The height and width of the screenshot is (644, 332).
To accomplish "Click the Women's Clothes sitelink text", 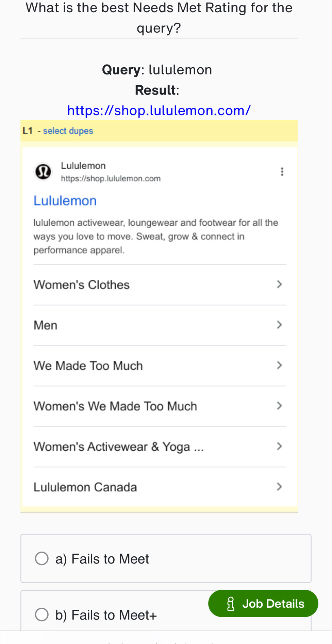I will (81, 285).
